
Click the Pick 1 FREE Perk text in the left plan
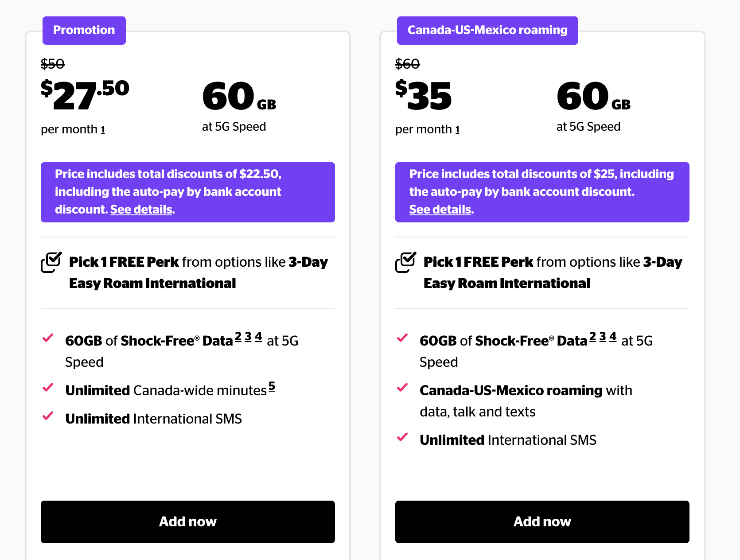tap(124, 262)
